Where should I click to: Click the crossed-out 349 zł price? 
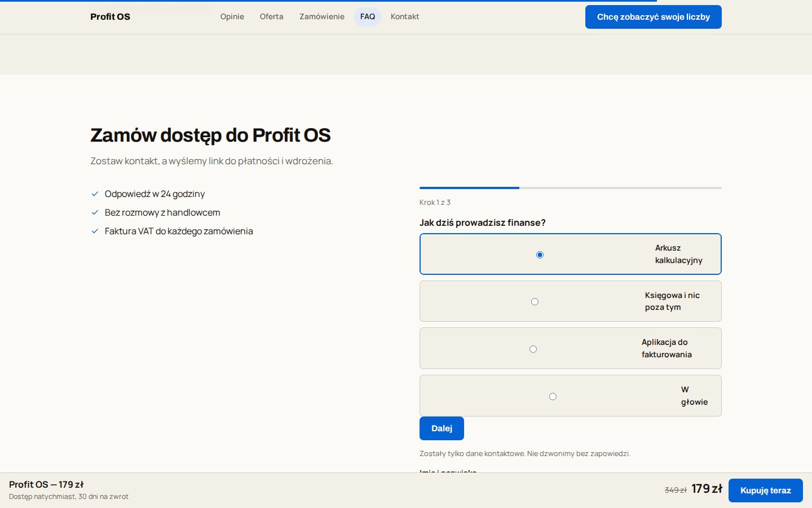point(676,490)
